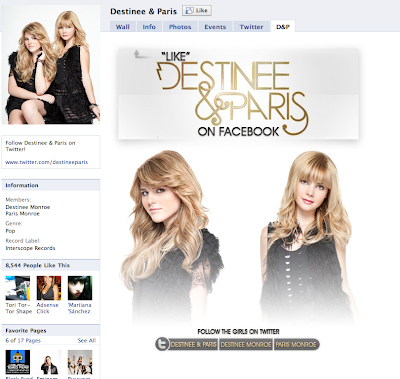The image size is (400, 379).
Task: Click the Adsense Click name link
Action: pyautogui.click(x=47, y=308)
